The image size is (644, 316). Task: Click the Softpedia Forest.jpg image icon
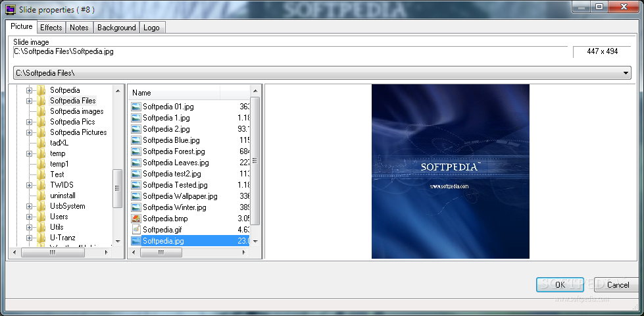pos(136,151)
